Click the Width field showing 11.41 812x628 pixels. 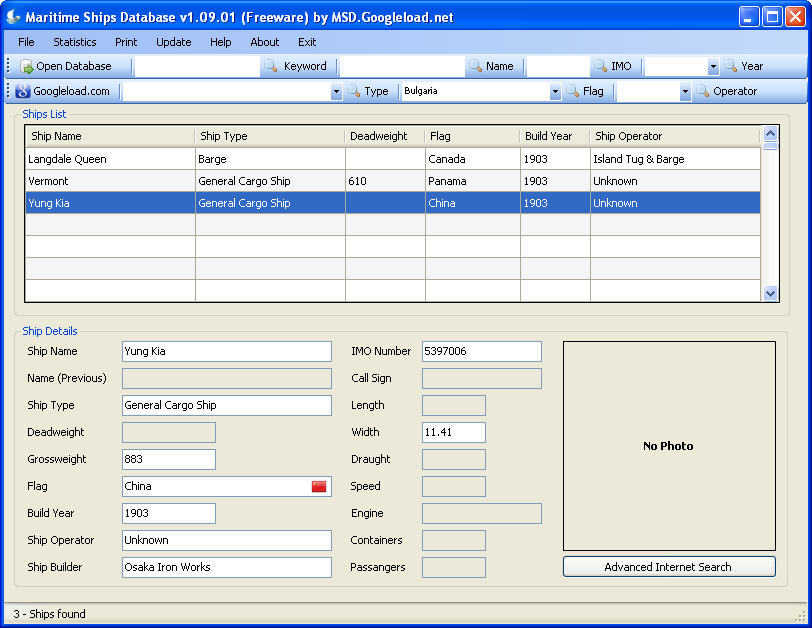pos(454,432)
